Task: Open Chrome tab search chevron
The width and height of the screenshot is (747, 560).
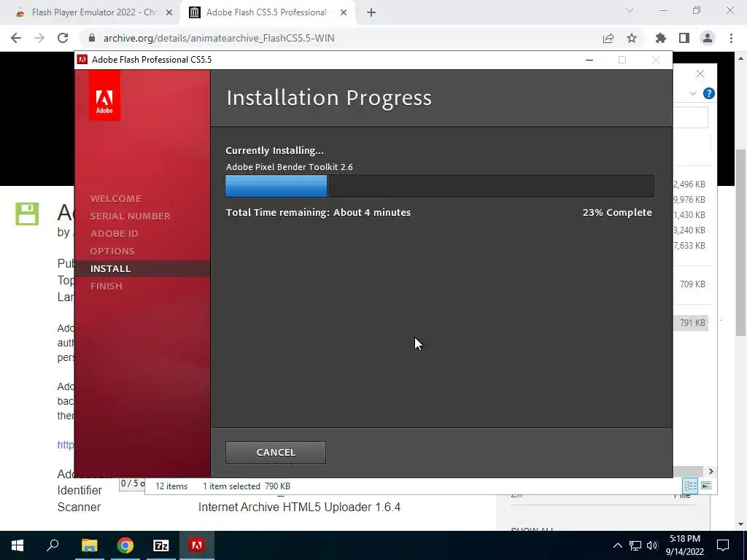Action: pyautogui.click(x=630, y=10)
